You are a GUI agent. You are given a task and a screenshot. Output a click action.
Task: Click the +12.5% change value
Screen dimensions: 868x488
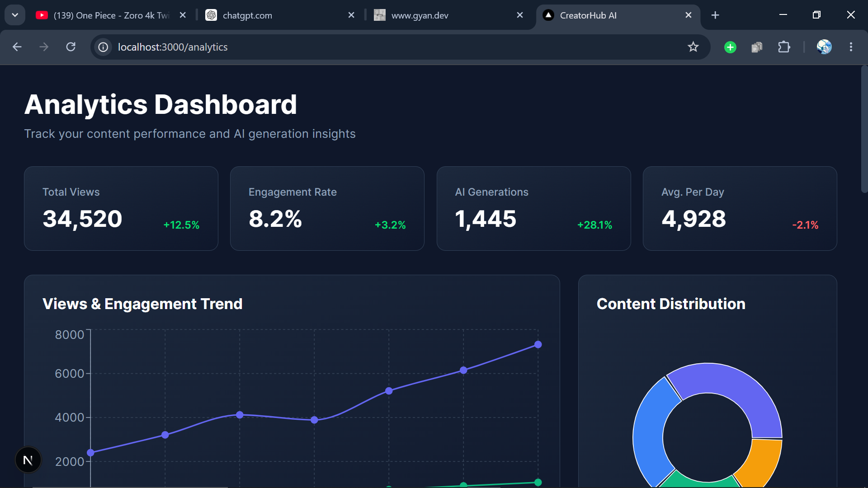click(x=181, y=225)
